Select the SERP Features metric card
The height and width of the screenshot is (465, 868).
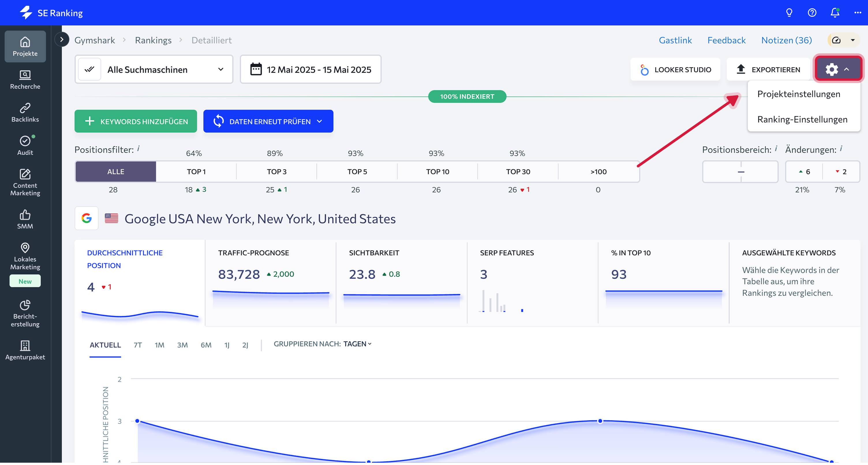533,283
